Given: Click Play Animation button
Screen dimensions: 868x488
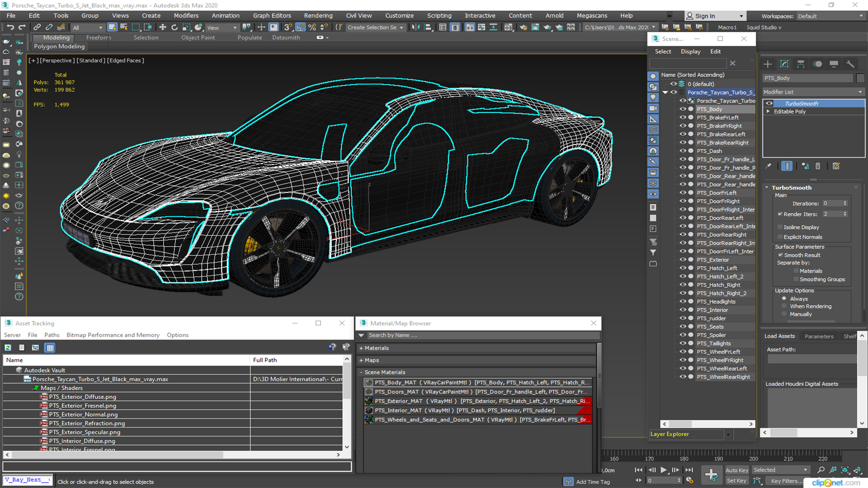Looking at the screenshot, I should (664, 470).
